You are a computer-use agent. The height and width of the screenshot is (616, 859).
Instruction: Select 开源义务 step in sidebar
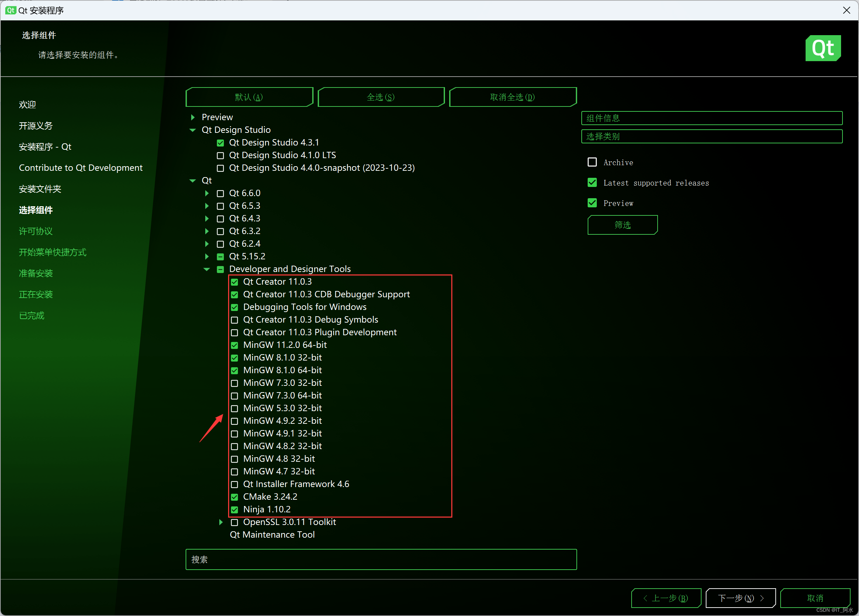[x=35, y=126]
